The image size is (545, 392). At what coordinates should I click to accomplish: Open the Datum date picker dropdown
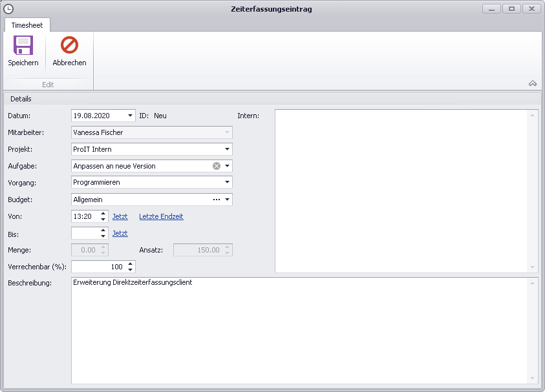tap(131, 116)
